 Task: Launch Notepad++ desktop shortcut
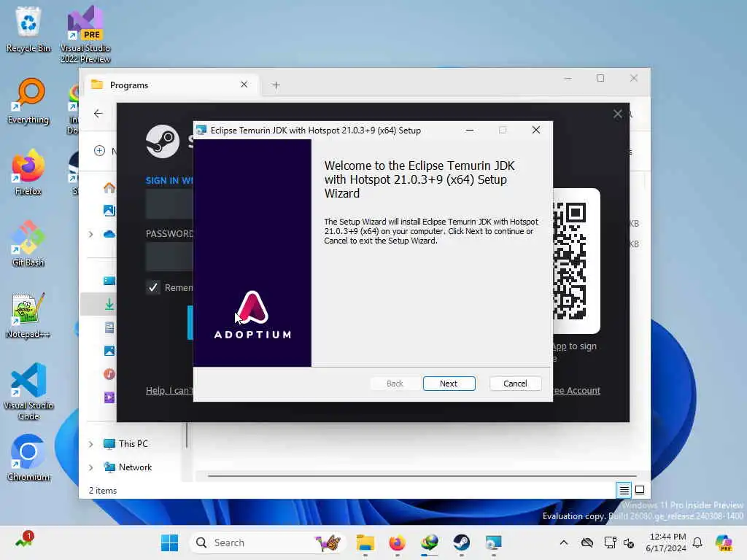coord(28,315)
